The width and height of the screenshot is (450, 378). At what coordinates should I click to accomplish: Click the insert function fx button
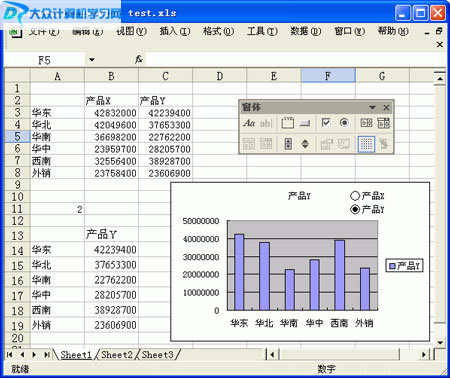tap(139, 60)
